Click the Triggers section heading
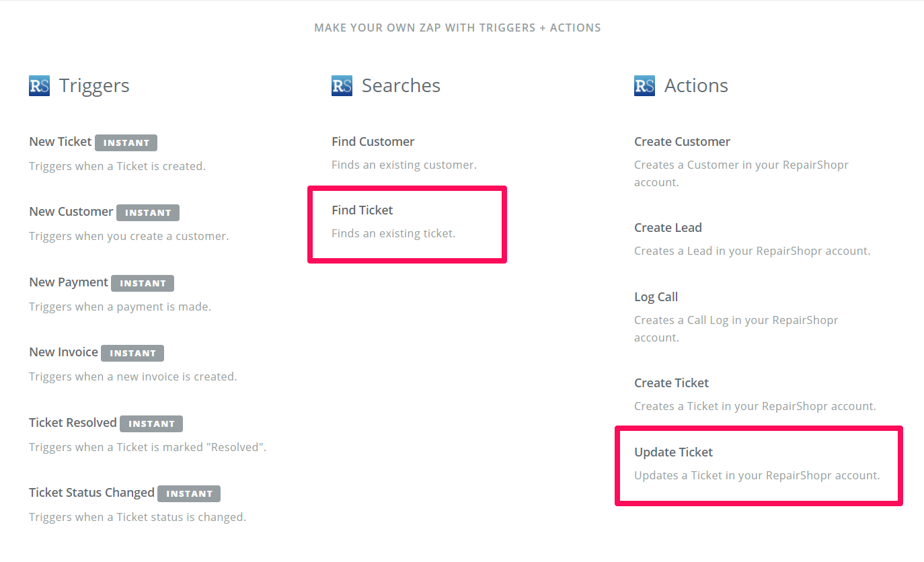The width and height of the screenshot is (924, 562). 94,86
